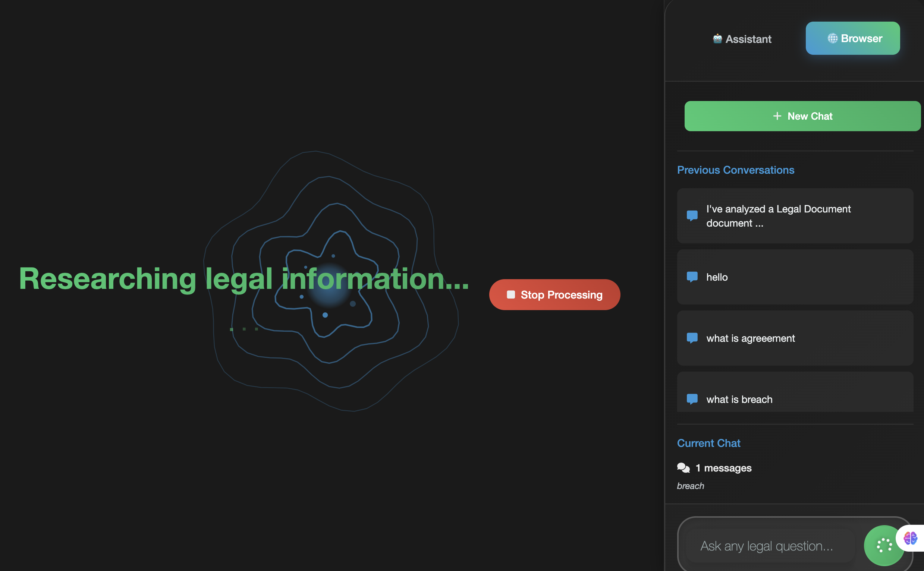Click chat bubble icon beside 'what is agreeement'
Image resolution: width=924 pixels, height=571 pixels.
point(692,338)
